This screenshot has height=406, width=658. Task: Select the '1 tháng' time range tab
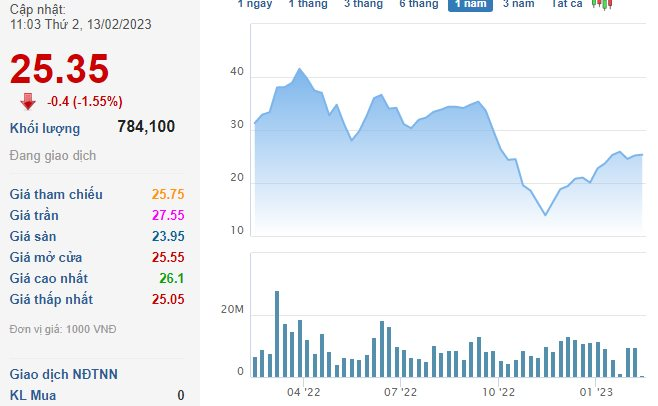[x=308, y=4]
